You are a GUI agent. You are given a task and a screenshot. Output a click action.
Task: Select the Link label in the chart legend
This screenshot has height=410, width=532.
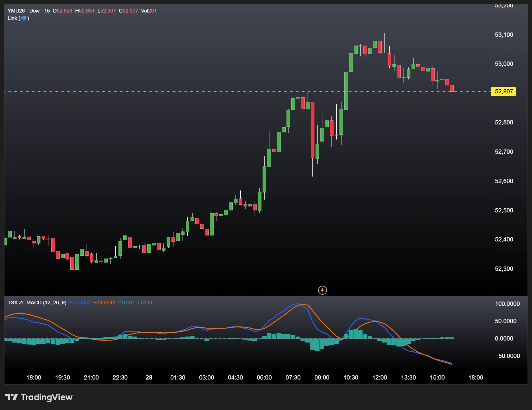[x=12, y=18]
